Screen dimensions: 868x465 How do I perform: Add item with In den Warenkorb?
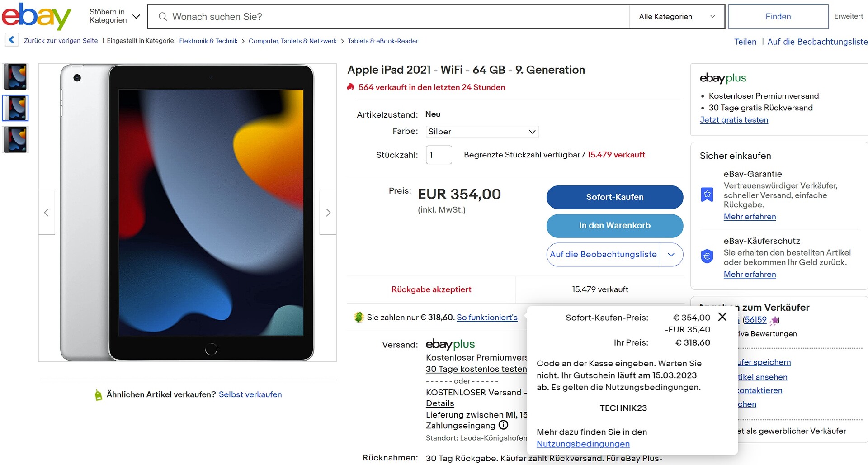[x=614, y=226]
